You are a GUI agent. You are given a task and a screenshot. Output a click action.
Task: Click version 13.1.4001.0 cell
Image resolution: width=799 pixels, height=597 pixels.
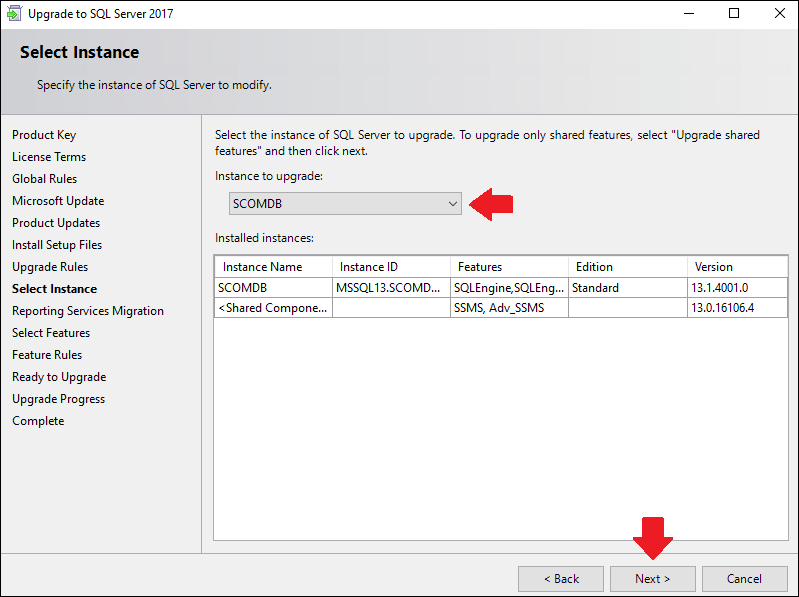point(737,288)
